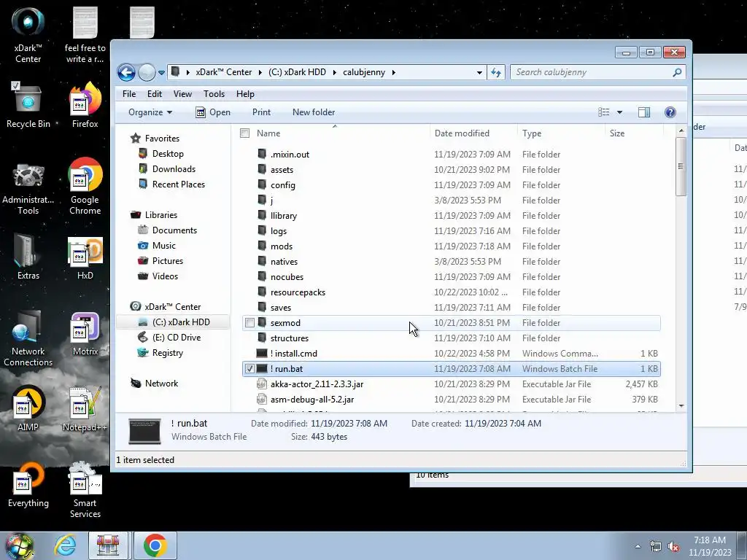Screen dimensions: 747x560
Task: Show hidden tray icons arrow
Action: [x=638, y=546]
